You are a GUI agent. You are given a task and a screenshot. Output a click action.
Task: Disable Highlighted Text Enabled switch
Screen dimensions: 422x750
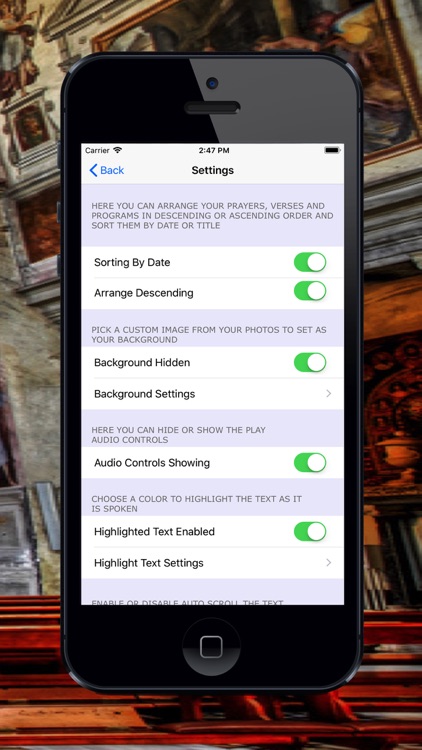point(310,532)
